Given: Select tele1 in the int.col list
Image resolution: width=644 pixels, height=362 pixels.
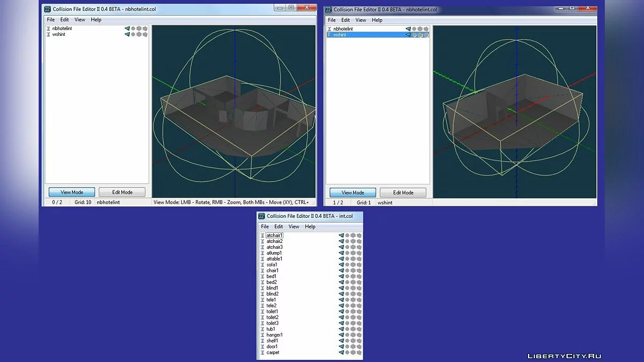Looking at the screenshot, I should coord(272,300).
